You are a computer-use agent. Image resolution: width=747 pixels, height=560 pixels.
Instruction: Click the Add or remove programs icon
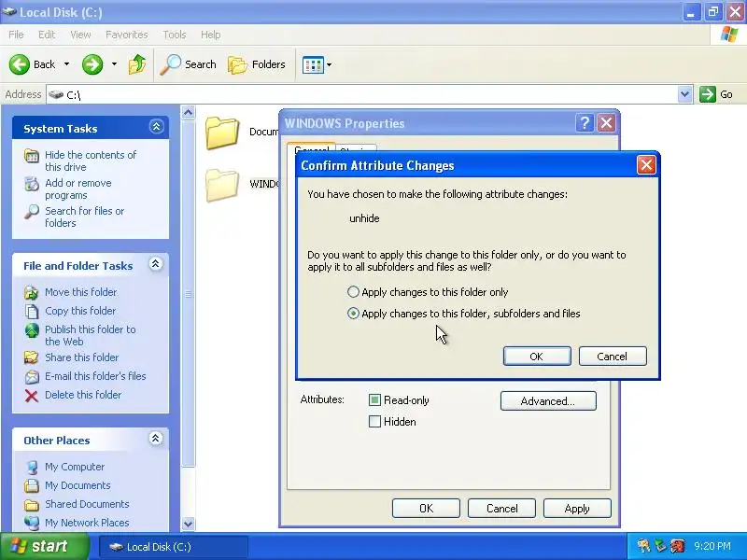[x=32, y=183]
